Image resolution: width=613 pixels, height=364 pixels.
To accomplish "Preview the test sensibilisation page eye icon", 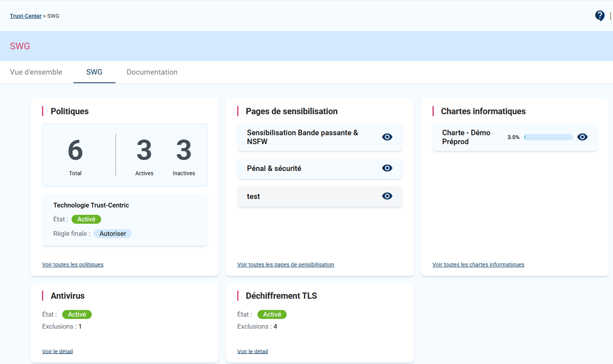I will pyautogui.click(x=387, y=196).
